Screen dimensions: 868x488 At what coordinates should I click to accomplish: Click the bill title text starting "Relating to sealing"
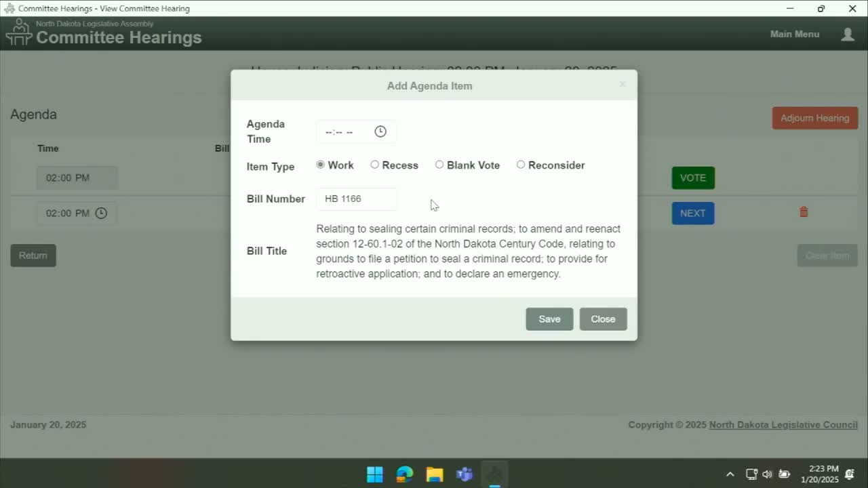(468, 251)
